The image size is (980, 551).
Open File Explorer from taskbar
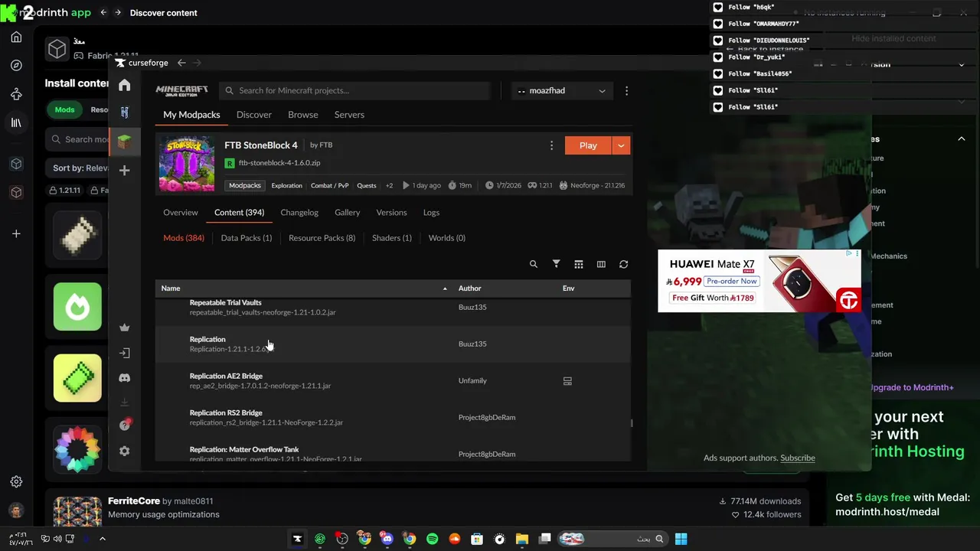pyautogui.click(x=522, y=539)
